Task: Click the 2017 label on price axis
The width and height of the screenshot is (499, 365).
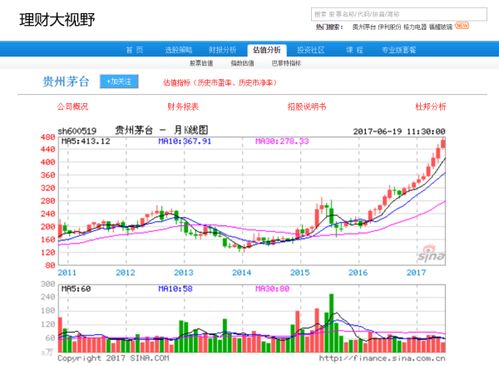Action: 416,273
